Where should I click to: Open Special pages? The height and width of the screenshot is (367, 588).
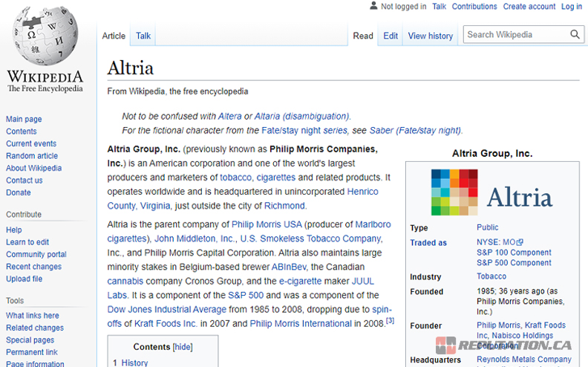coord(30,340)
